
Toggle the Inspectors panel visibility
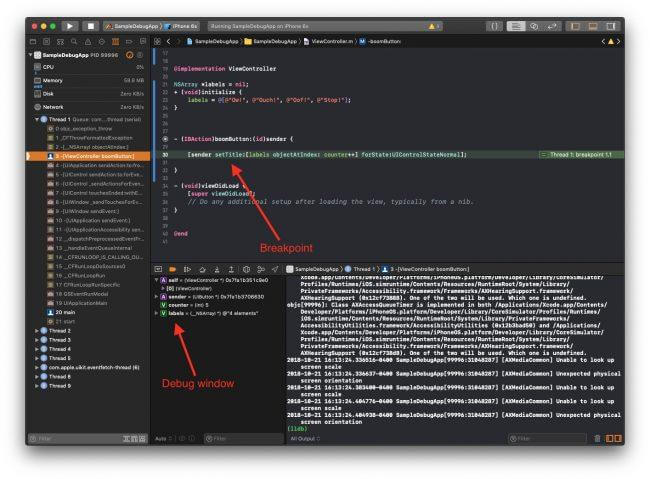(x=611, y=26)
